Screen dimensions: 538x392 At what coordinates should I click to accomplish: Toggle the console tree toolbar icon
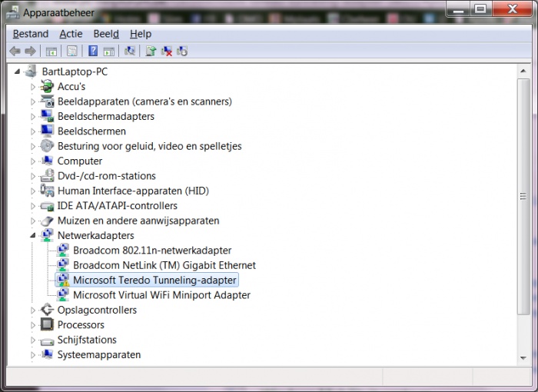[x=51, y=51]
